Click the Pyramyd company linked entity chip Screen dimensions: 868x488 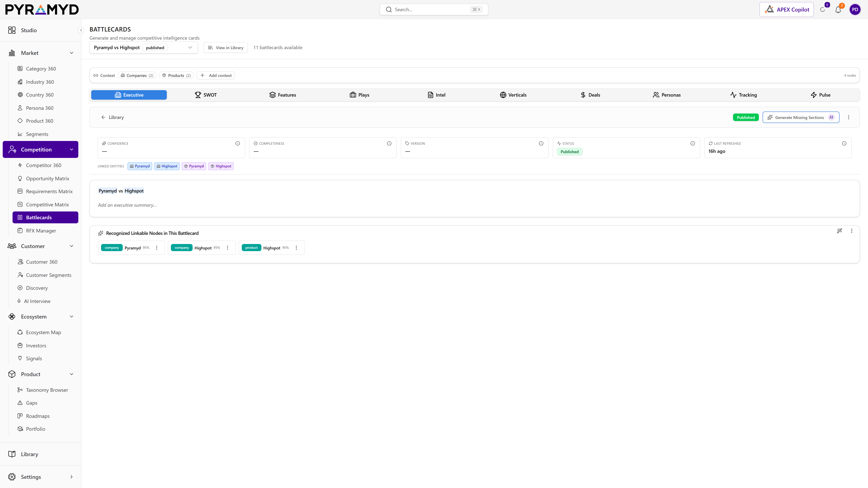(140, 166)
